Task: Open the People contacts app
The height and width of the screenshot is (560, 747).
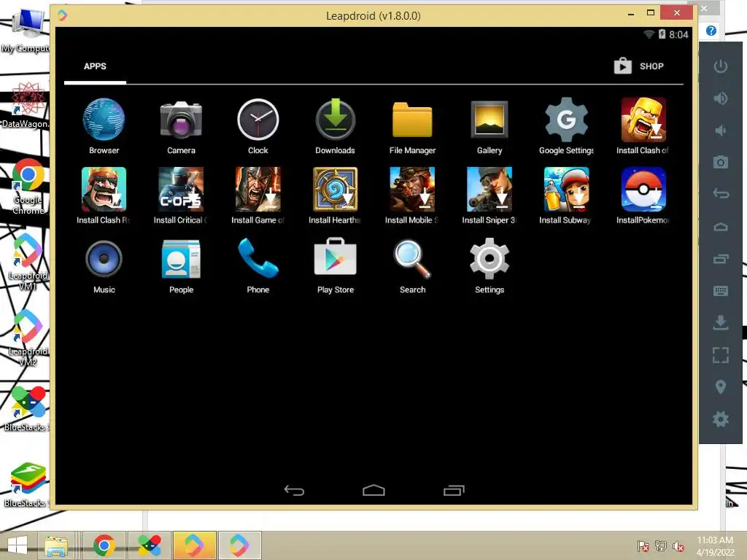Action: click(181, 259)
